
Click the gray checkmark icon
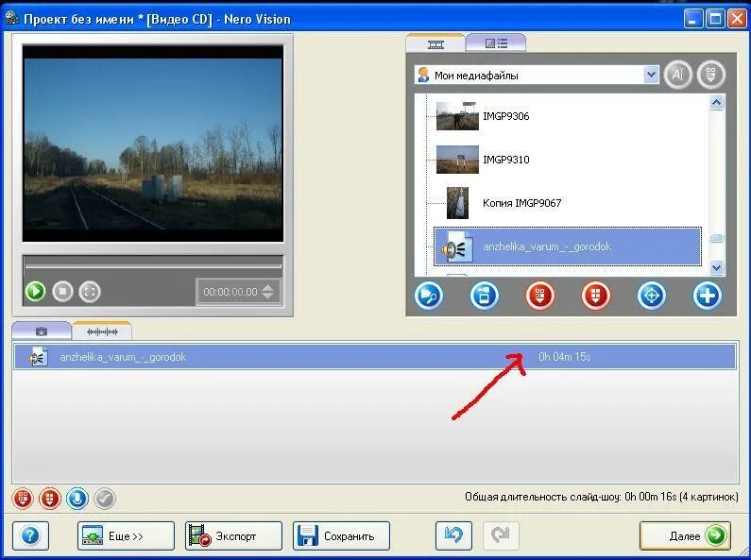(105, 499)
